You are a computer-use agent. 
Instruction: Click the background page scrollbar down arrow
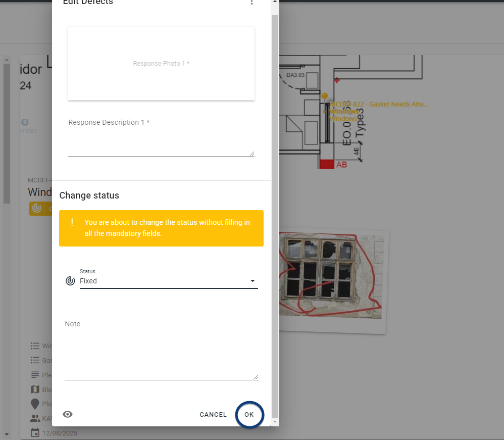(7, 434)
